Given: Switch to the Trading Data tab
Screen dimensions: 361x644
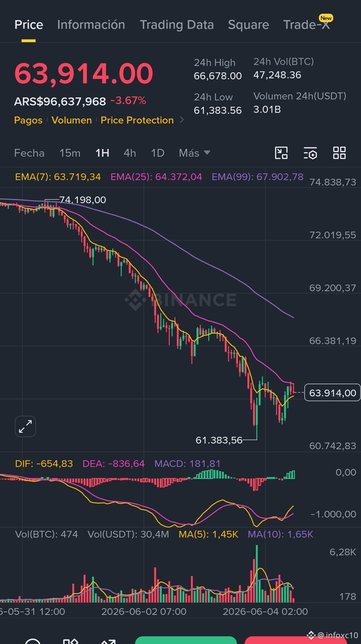Looking at the screenshot, I should click(177, 25).
